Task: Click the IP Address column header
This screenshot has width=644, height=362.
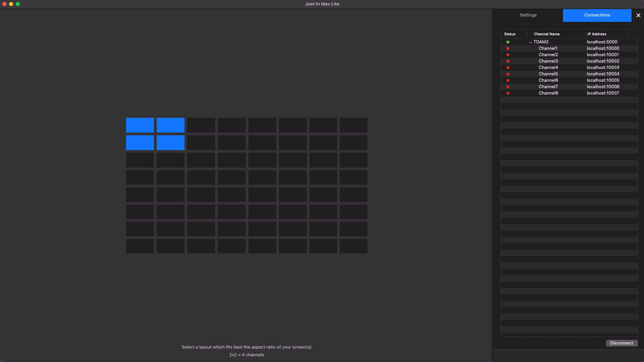Action: (597, 34)
